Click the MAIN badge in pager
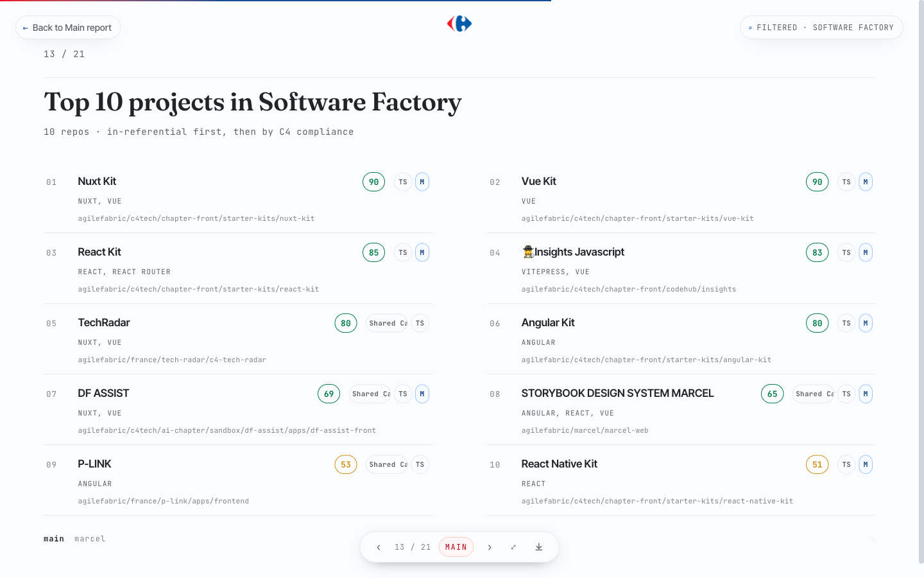The image size is (924, 578). (x=456, y=547)
